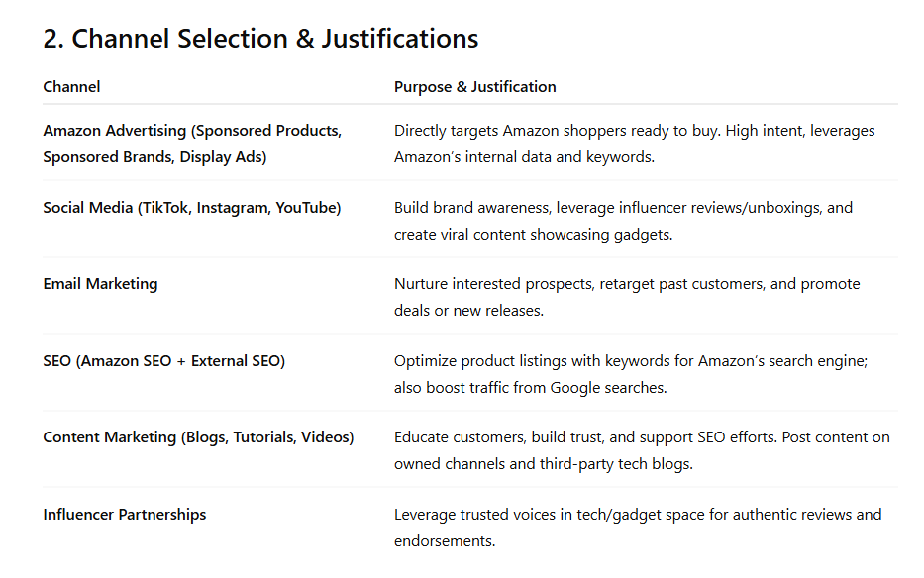Select the Purpose & Justification column header
Image resolution: width=924 pixels, height=578 pixels.
point(474,87)
